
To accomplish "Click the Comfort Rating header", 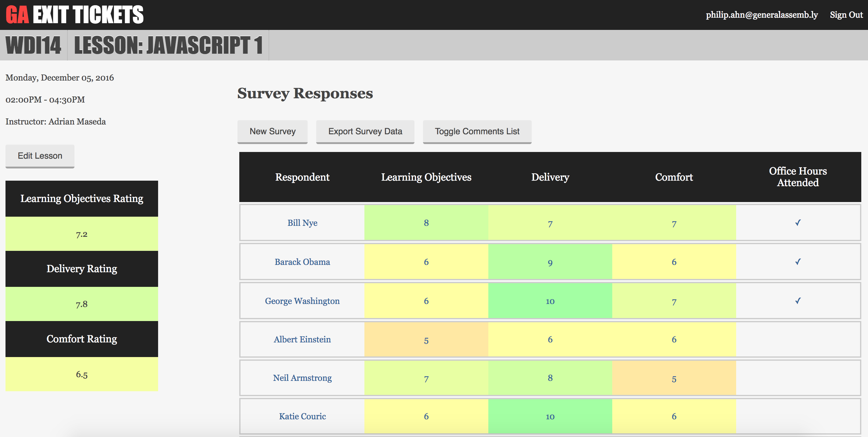I will tap(81, 339).
